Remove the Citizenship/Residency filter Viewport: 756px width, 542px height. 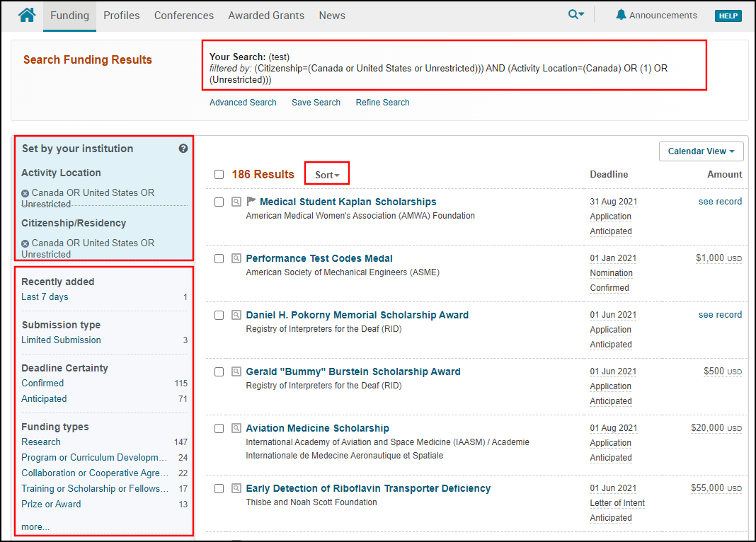[x=25, y=243]
